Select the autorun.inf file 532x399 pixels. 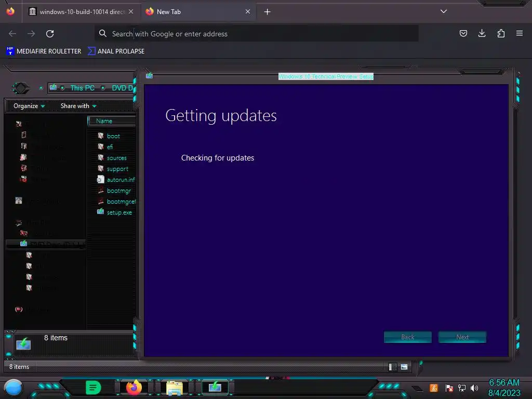coord(121,179)
